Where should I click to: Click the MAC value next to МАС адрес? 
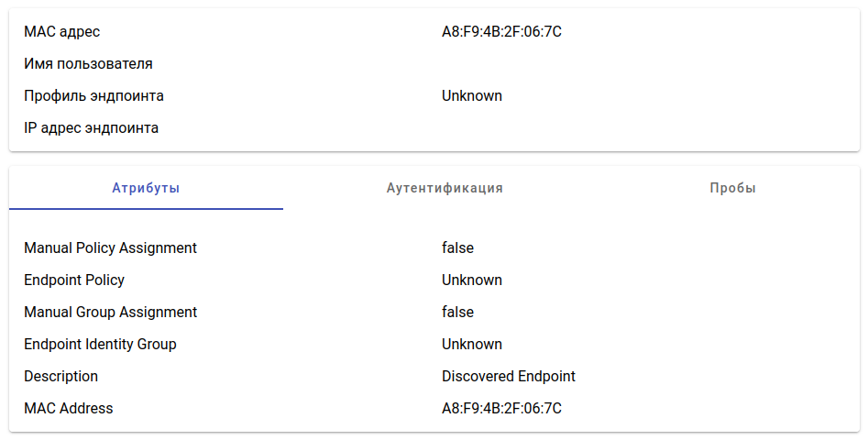point(501,32)
